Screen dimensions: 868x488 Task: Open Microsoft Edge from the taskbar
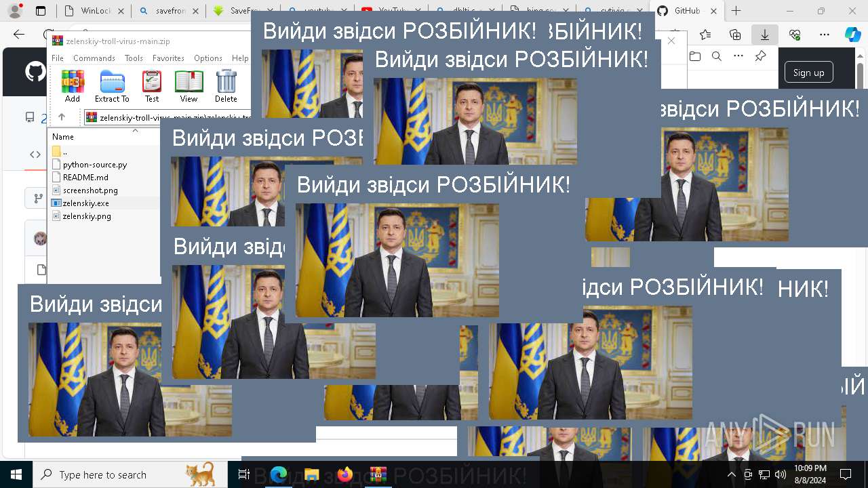click(x=279, y=474)
